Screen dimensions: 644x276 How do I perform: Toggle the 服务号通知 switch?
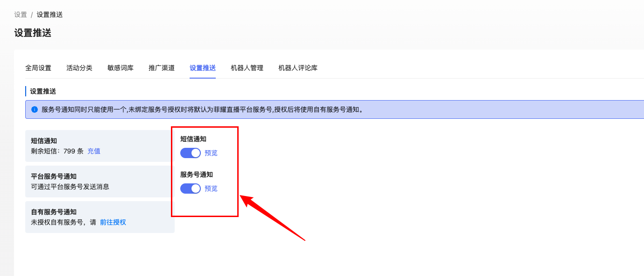click(190, 189)
